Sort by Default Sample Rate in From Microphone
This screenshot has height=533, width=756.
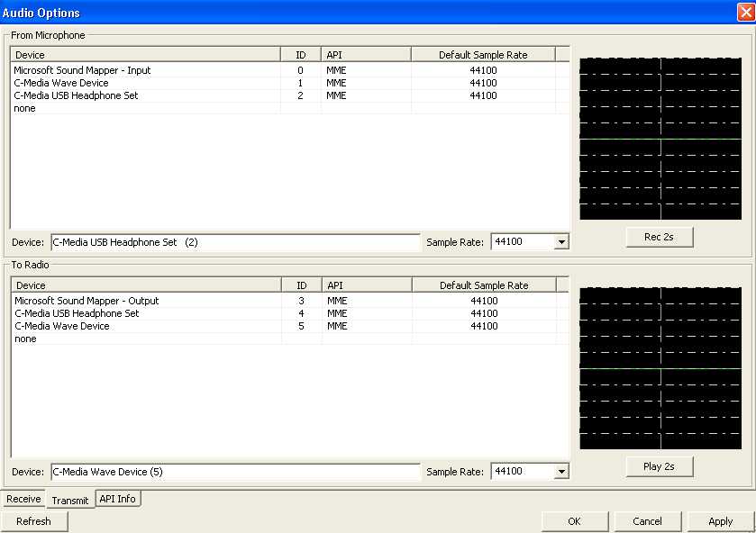483,55
